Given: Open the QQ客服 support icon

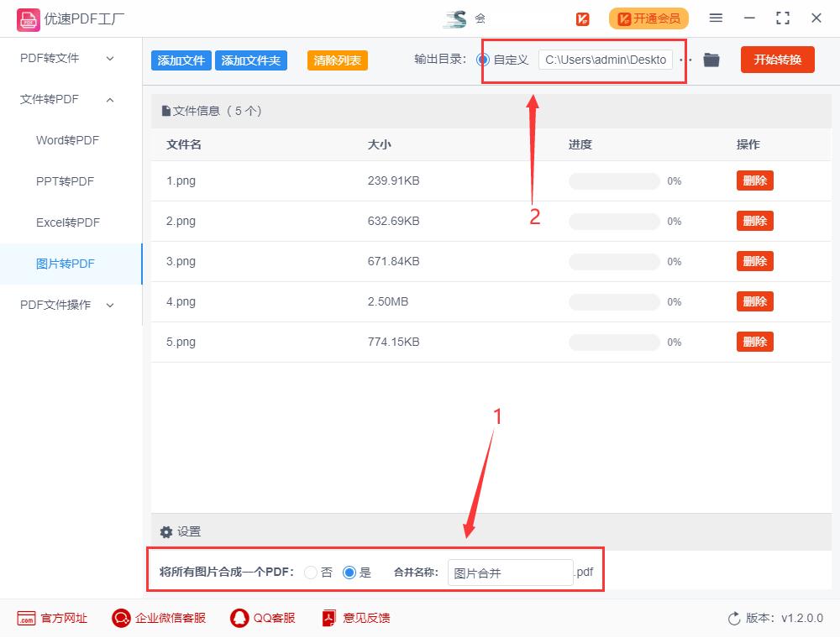Looking at the screenshot, I should pos(238,618).
